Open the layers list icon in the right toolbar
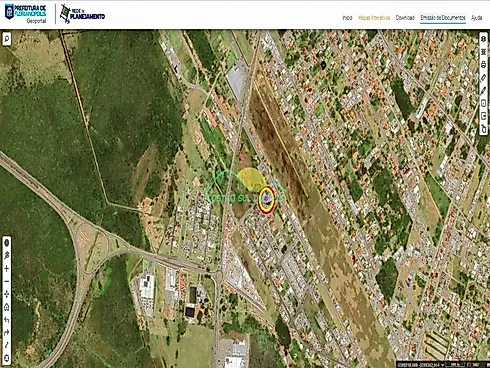Viewport: 490px width, 368px height. pos(483,52)
